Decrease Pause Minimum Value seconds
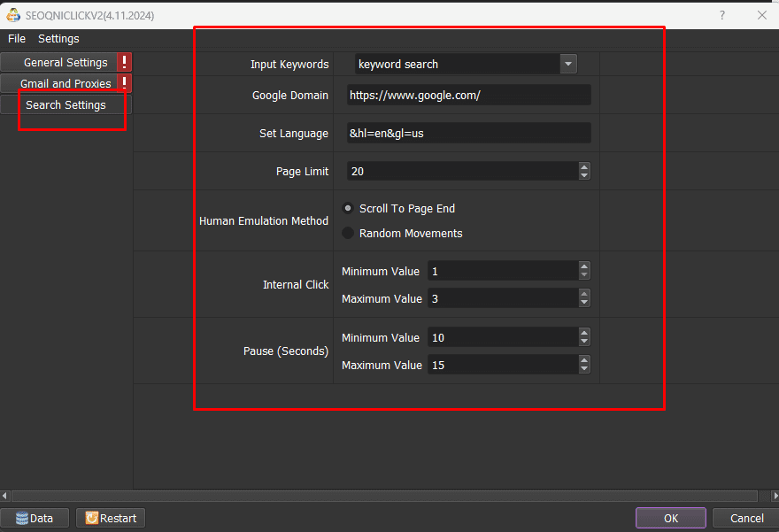 584,342
